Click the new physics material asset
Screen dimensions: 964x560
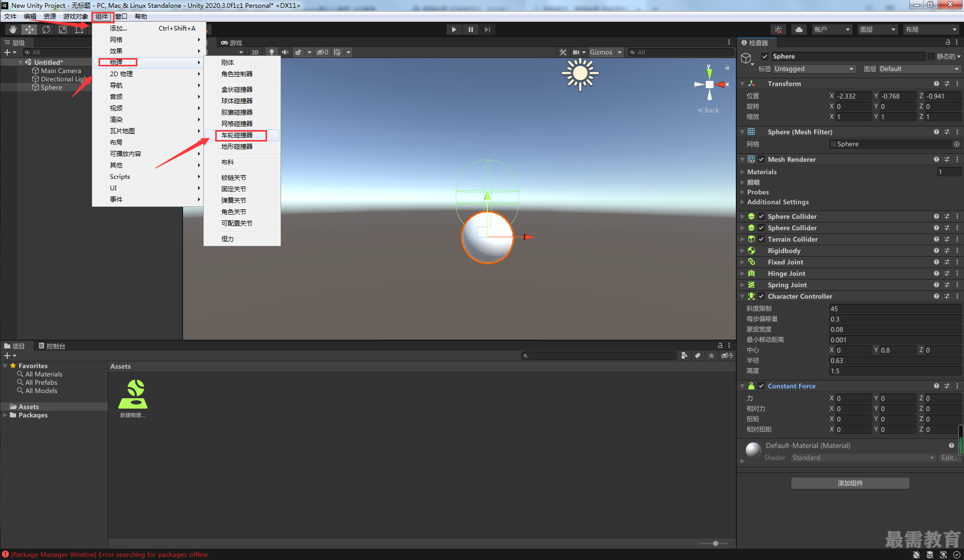(133, 398)
